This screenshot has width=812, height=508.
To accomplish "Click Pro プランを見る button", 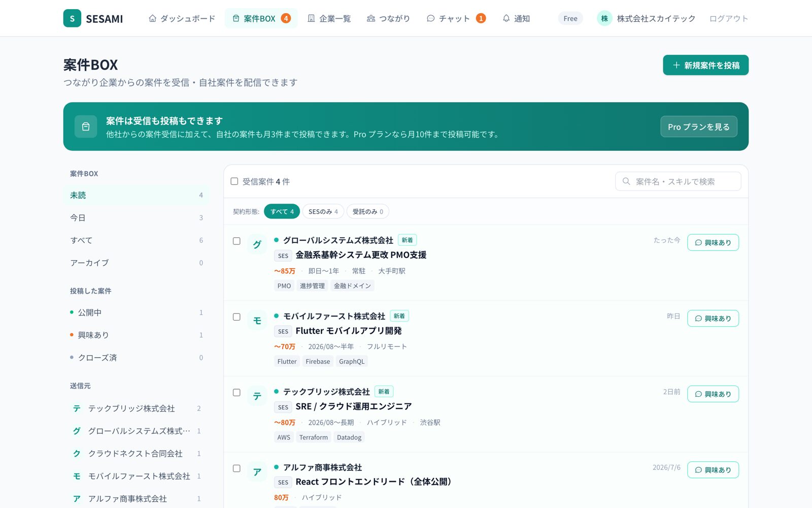I will (698, 126).
